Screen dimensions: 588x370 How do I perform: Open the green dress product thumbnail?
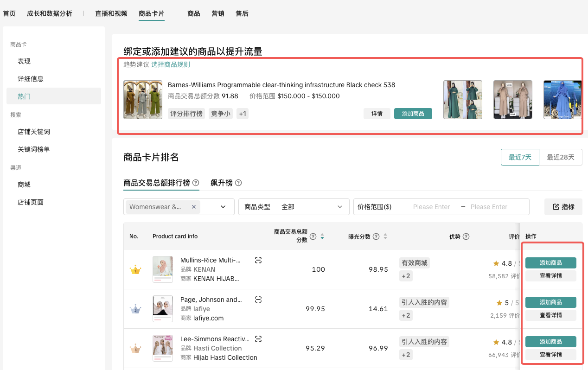[462, 100]
